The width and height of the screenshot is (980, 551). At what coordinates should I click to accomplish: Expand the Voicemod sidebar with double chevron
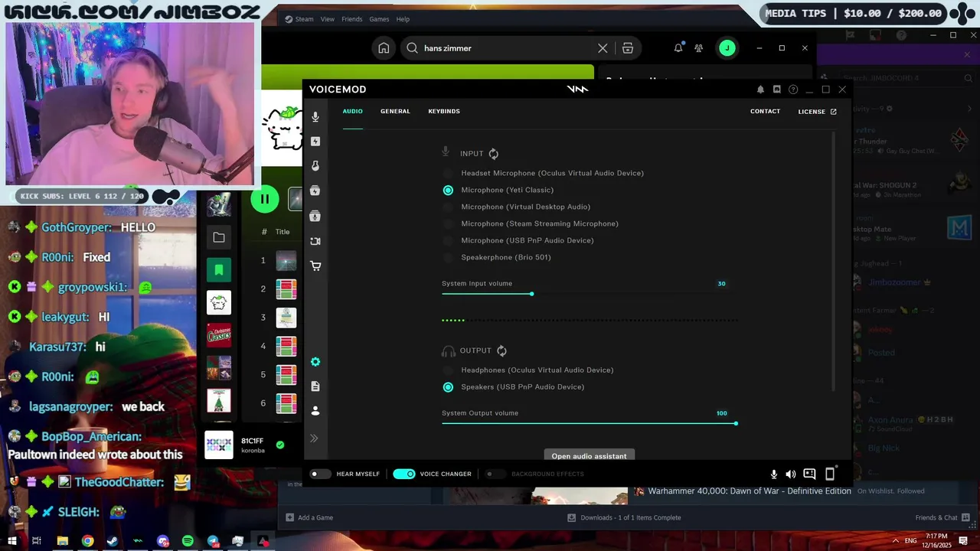314,439
